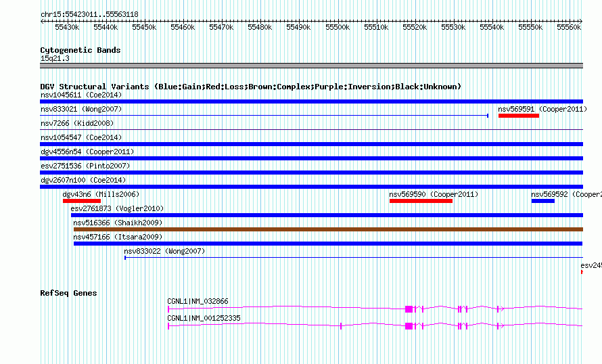The height and width of the screenshot is (364, 602).
Task: Click the 55450k tick on the scale
Action: pos(144,27)
